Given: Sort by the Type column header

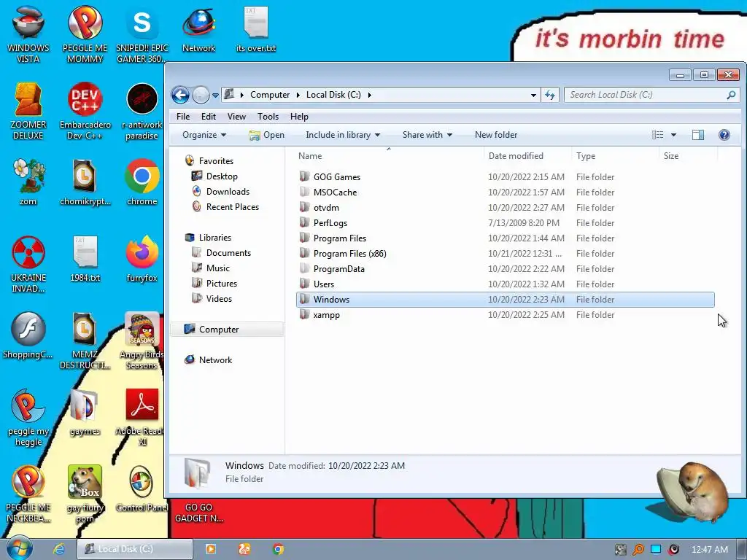Looking at the screenshot, I should [x=616, y=156].
